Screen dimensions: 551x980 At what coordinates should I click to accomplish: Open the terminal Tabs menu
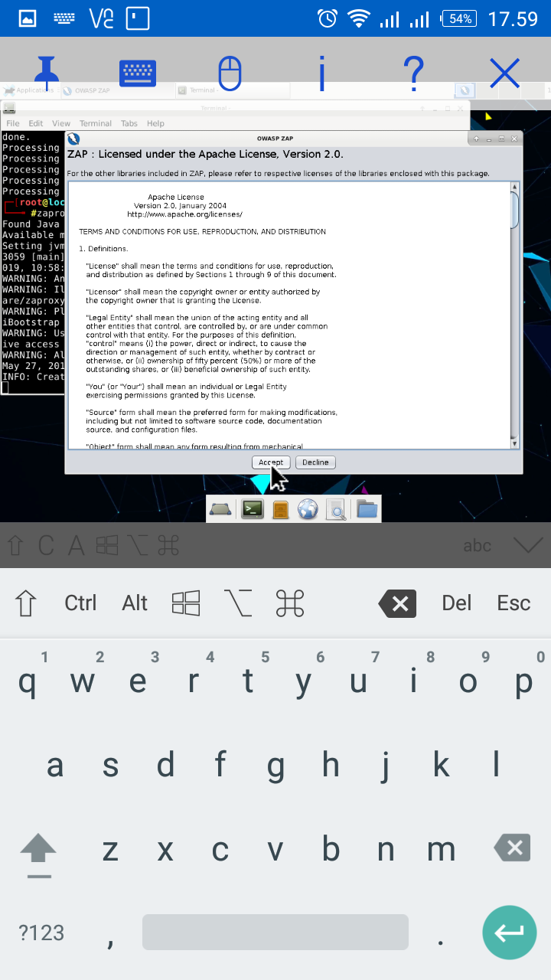129,123
